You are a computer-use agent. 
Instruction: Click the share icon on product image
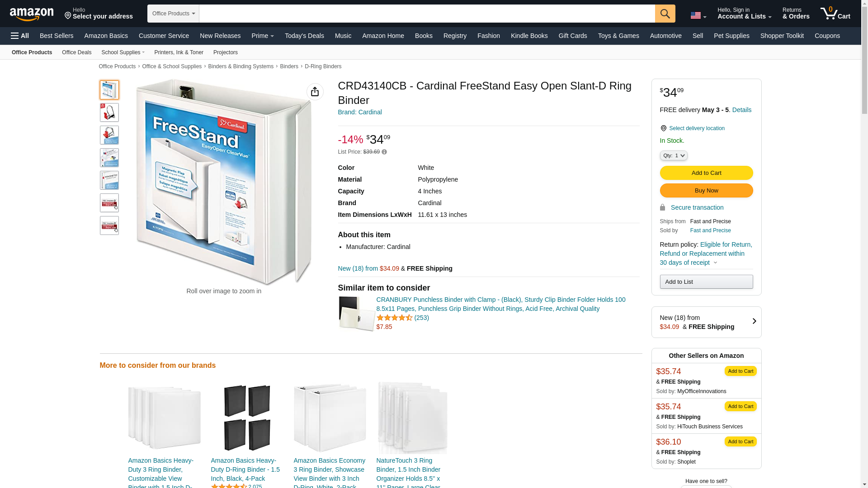point(315,92)
